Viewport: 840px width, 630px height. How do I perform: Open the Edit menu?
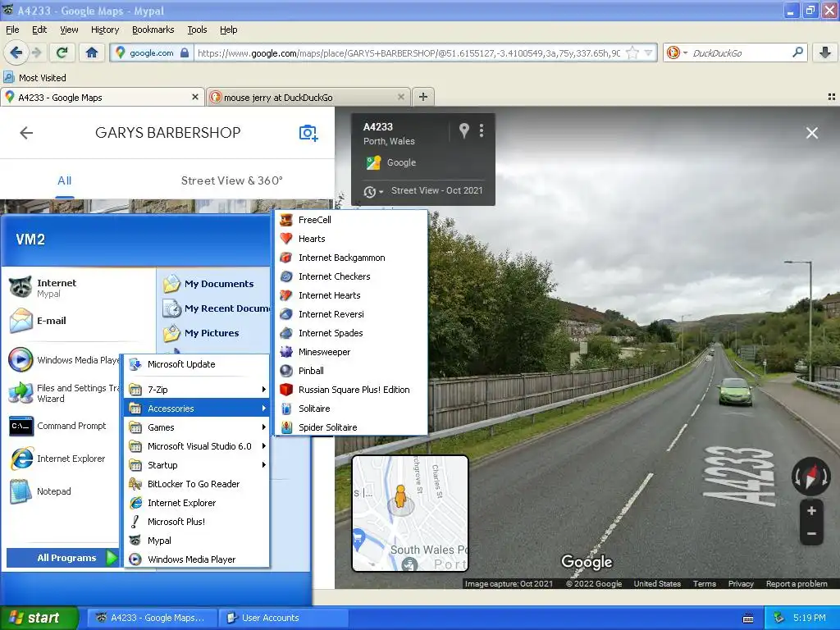click(x=39, y=30)
